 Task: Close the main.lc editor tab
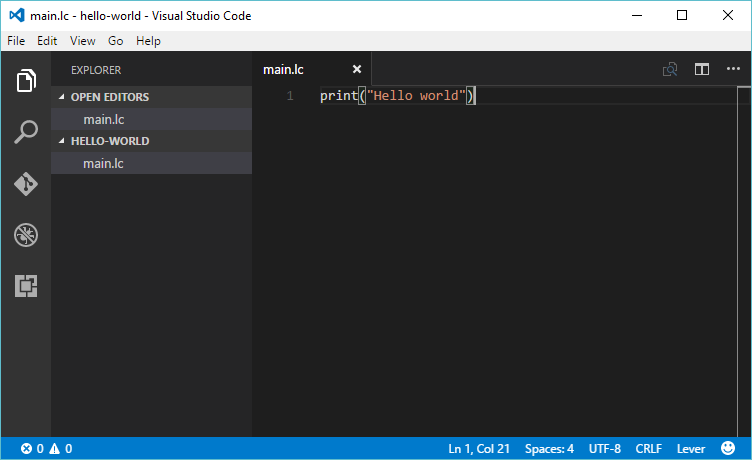coord(357,69)
